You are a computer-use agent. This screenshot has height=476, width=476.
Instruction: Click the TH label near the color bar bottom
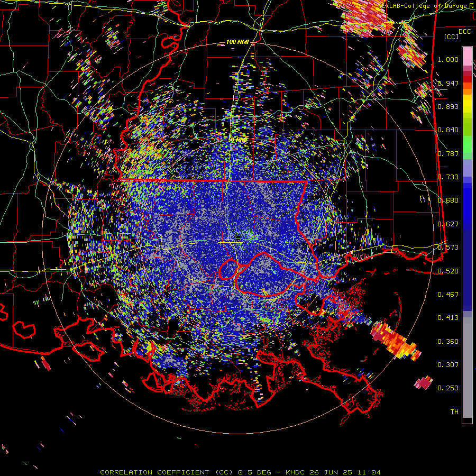pos(454,412)
